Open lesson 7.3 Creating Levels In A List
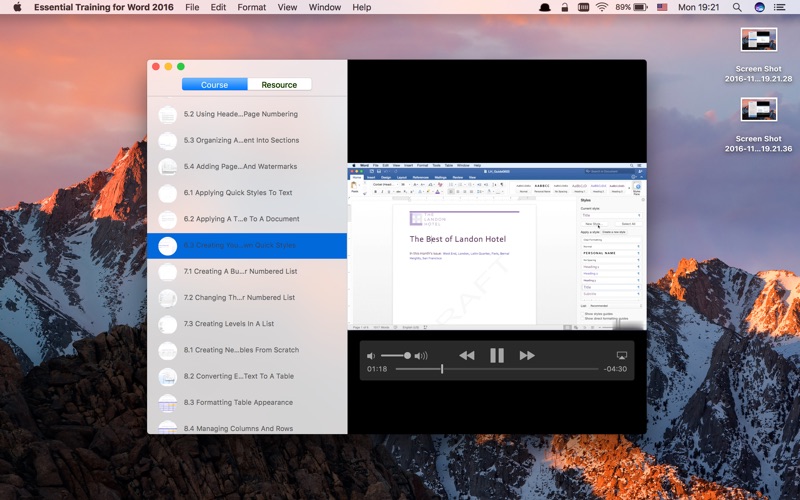Screen dimensions: 800x500 pos(247,323)
